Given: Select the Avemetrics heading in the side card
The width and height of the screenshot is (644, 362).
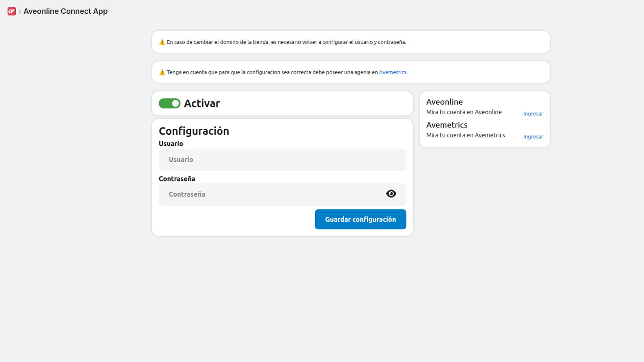Looking at the screenshot, I should tap(447, 125).
